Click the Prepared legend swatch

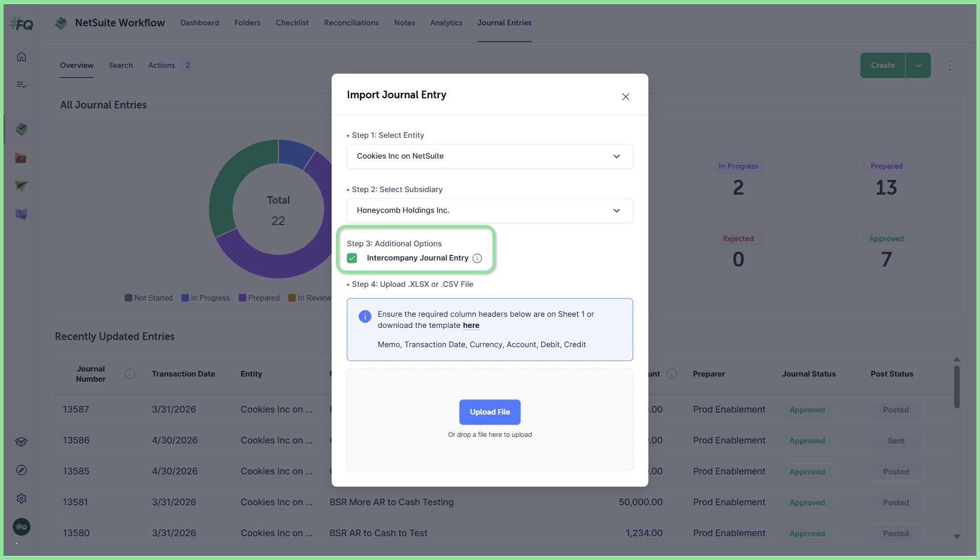coord(243,298)
